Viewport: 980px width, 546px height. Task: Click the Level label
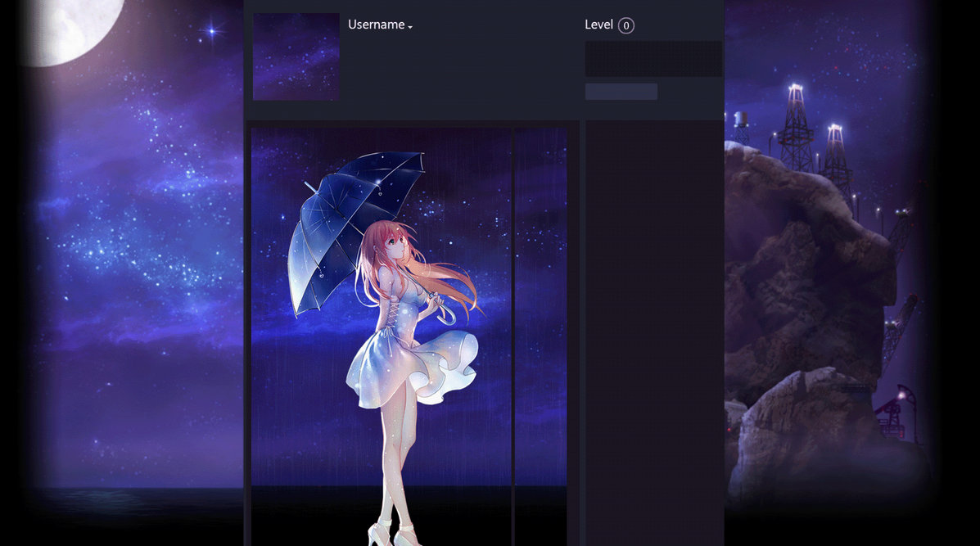pos(598,25)
